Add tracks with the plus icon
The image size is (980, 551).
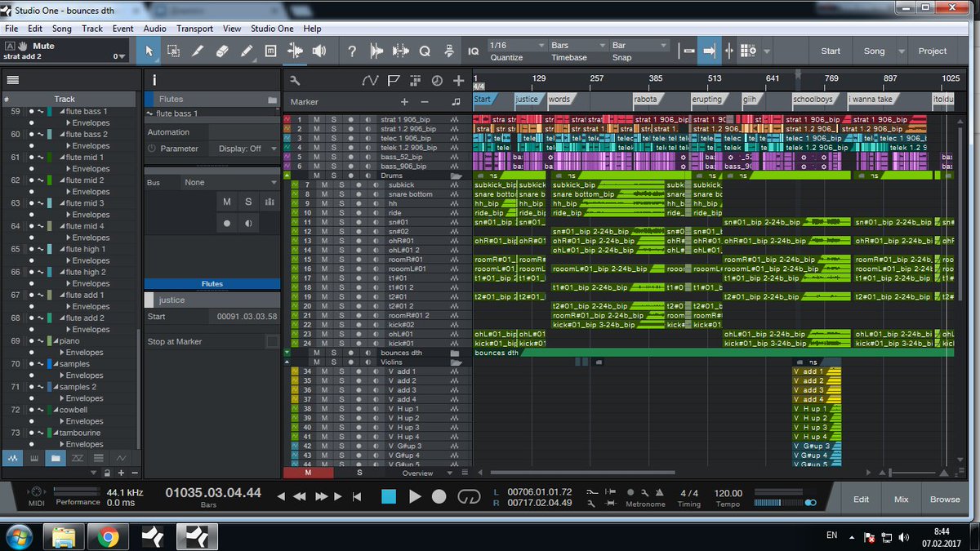[459, 80]
